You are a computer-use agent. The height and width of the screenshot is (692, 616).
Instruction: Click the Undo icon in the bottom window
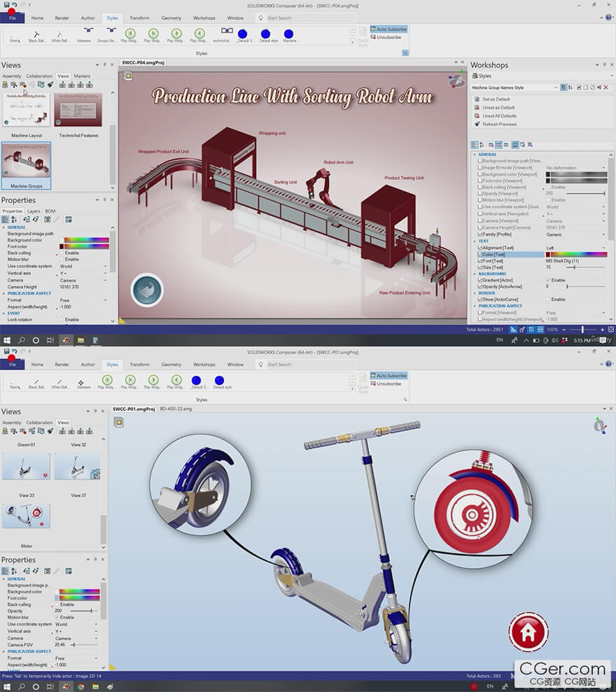[14, 351]
